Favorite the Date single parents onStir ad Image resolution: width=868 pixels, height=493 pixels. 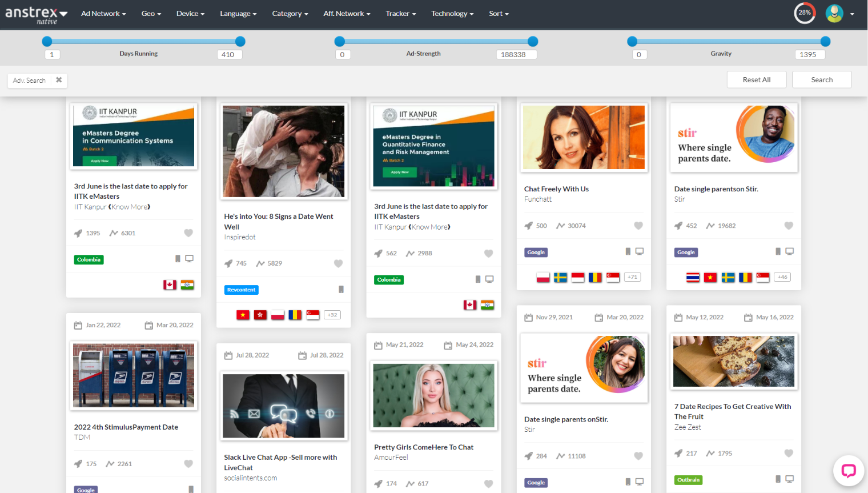point(638,456)
